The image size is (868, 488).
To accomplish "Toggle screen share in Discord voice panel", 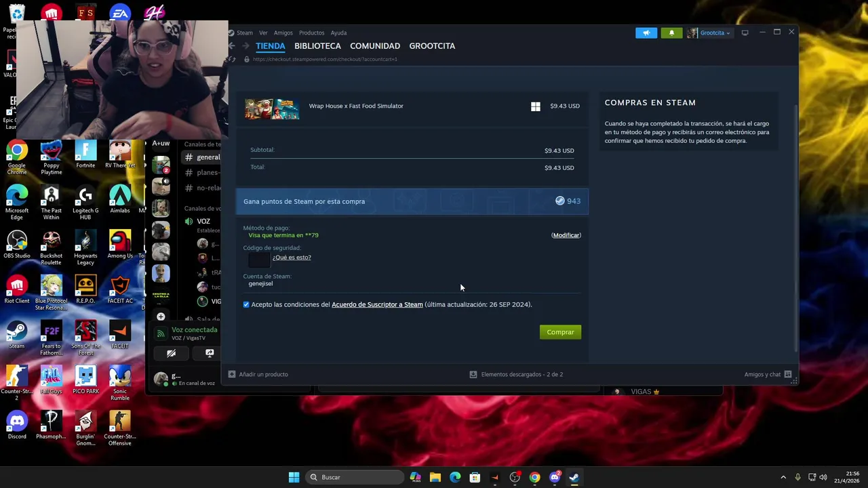I will click(210, 353).
